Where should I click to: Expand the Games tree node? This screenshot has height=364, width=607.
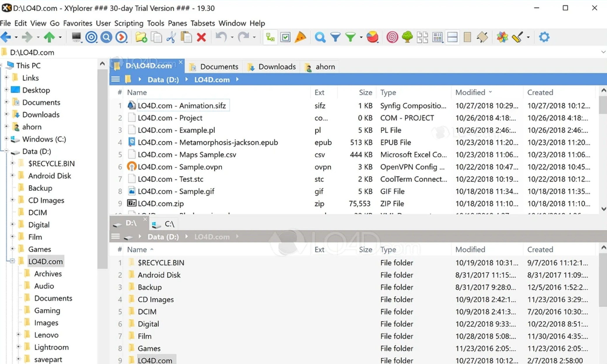point(12,249)
